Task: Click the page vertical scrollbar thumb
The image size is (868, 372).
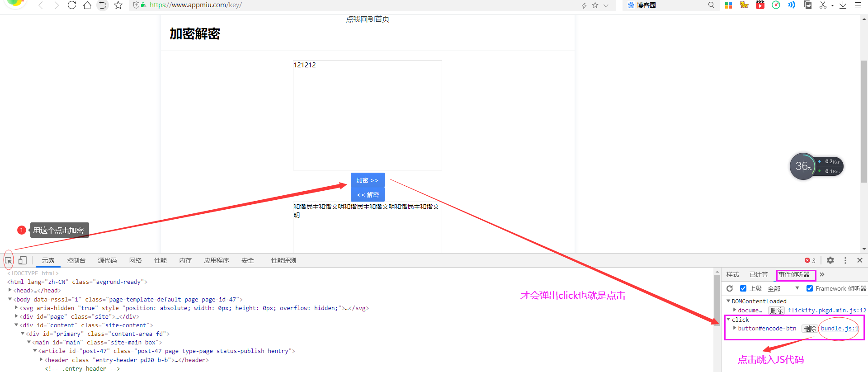Action: [864, 121]
